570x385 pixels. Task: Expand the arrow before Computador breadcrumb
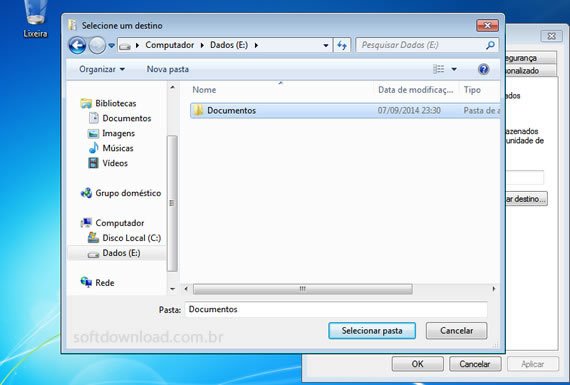(x=137, y=45)
